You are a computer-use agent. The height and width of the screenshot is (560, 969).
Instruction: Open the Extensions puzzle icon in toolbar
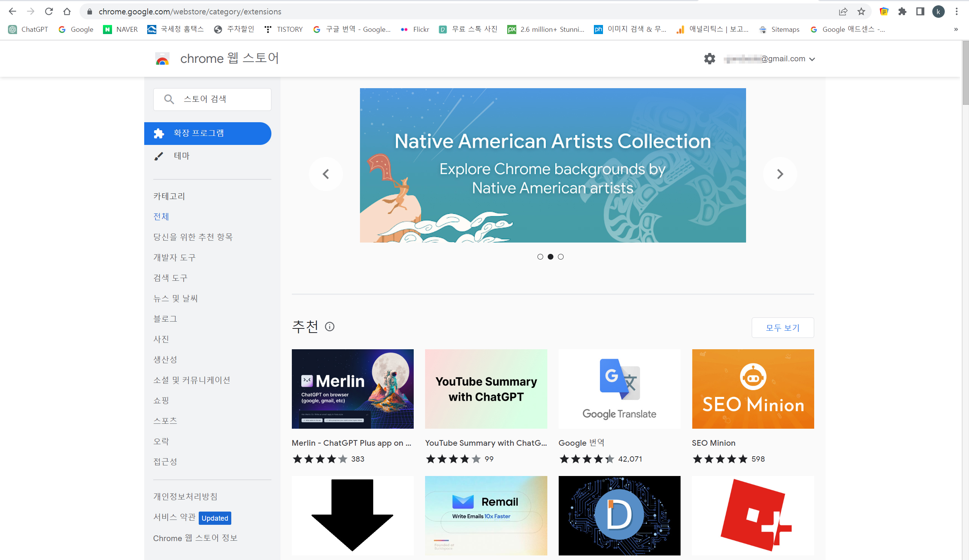[x=902, y=11]
